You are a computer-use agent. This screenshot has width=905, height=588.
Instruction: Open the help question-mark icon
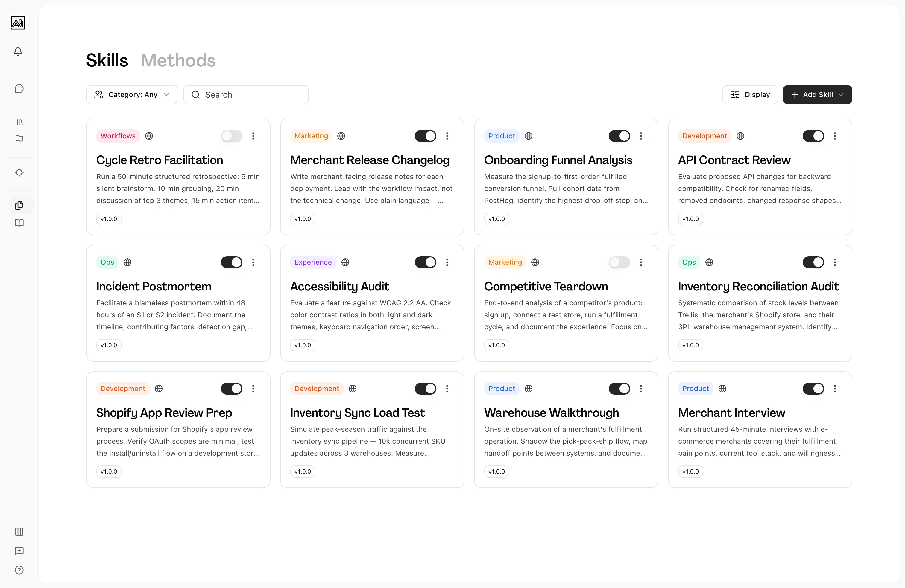pos(19,570)
